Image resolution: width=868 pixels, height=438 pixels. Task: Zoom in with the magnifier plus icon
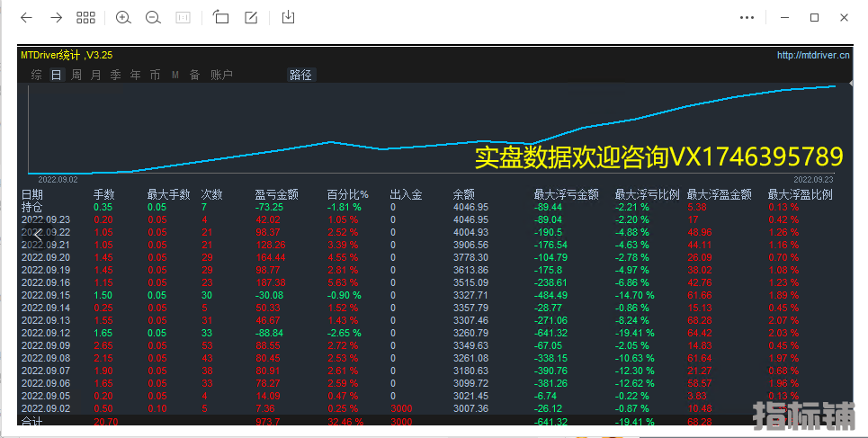pyautogui.click(x=123, y=17)
